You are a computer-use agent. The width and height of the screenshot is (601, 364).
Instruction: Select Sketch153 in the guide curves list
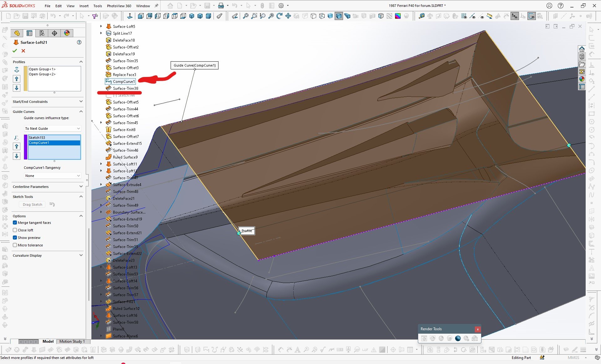coord(54,138)
